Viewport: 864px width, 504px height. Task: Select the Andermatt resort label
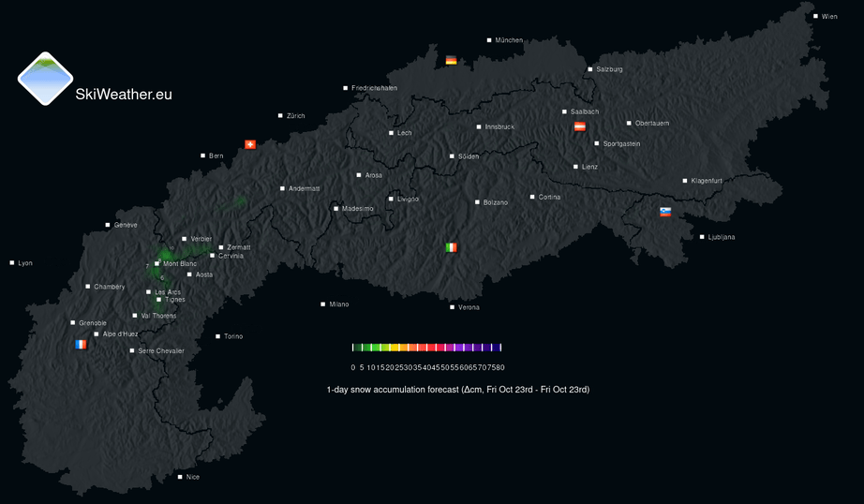click(x=305, y=188)
